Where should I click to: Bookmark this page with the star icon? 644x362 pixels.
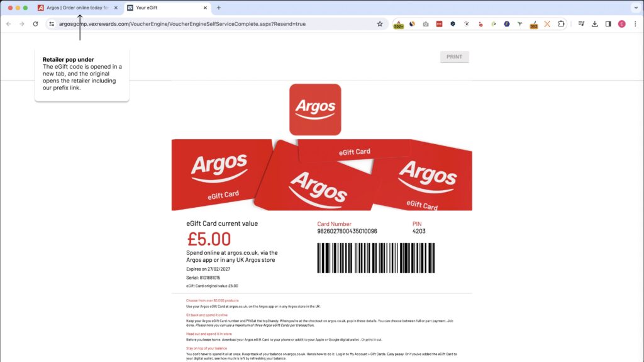coord(380,24)
